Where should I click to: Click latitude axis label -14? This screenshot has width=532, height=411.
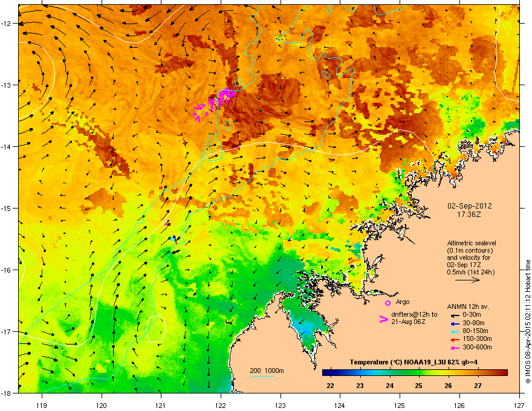pyautogui.click(x=7, y=146)
